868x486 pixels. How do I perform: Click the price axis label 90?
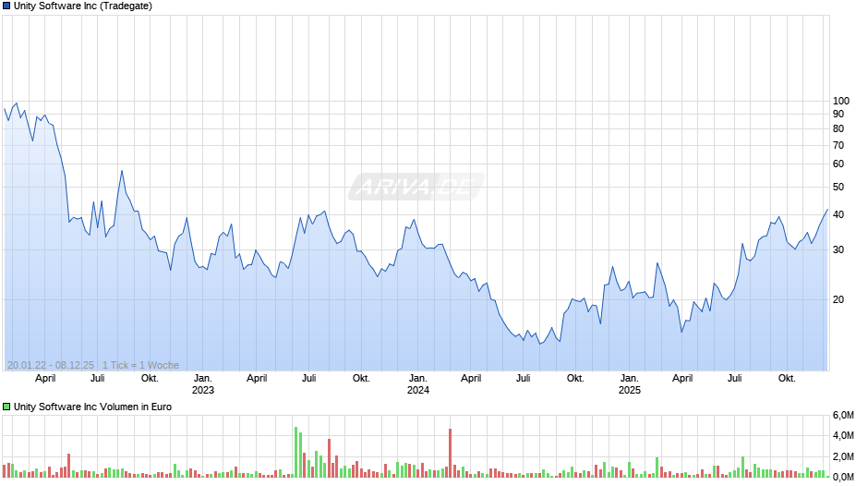pyautogui.click(x=838, y=115)
